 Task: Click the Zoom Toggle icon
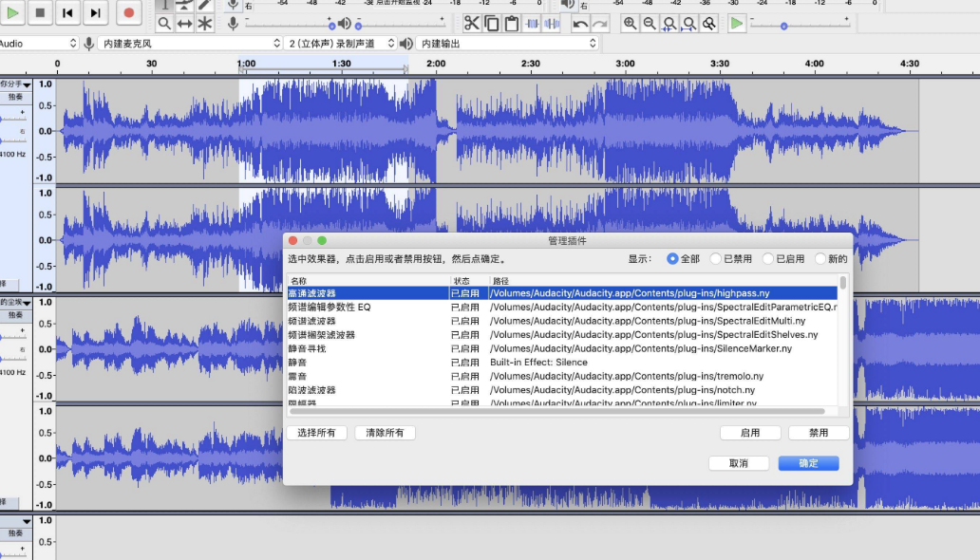(x=709, y=24)
